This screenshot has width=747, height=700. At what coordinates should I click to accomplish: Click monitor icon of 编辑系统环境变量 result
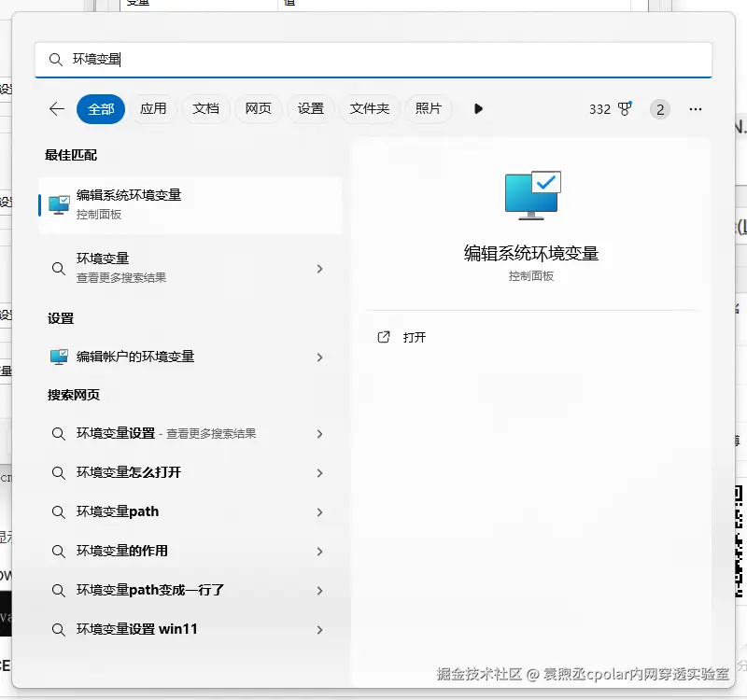click(59, 205)
